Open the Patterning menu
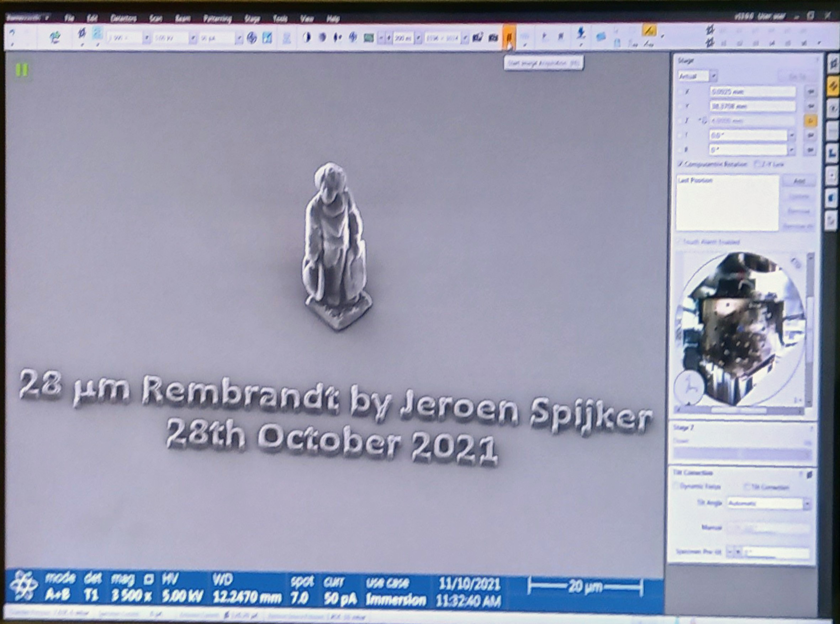The image size is (840, 624). click(217, 18)
